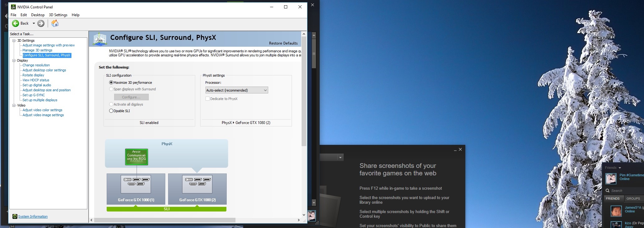Open the System Information link
Viewport: 644px width, 228px height.
click(33, 216)
